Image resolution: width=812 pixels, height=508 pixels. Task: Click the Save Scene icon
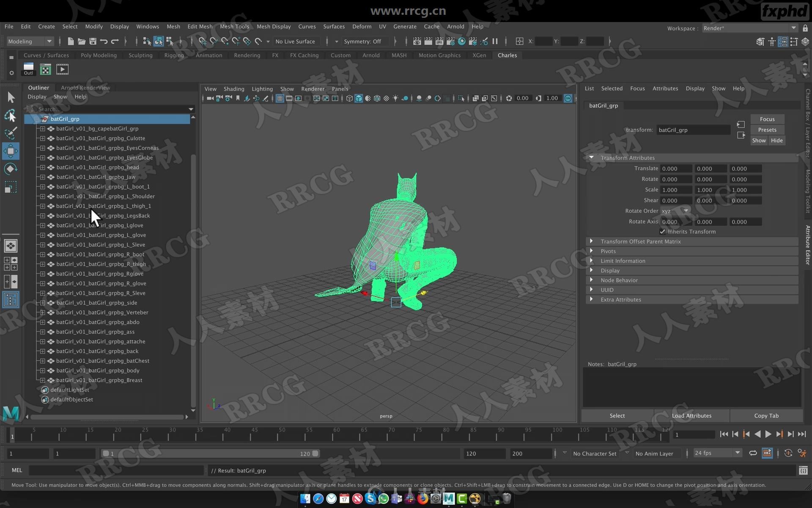click(93, 41)
